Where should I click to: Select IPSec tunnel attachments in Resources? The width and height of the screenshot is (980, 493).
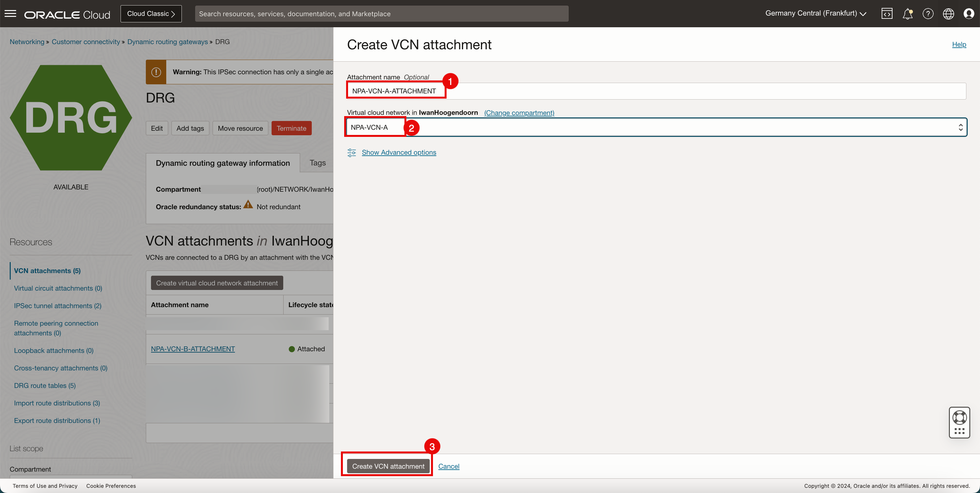pyautogui.click(x=57, y=306)
